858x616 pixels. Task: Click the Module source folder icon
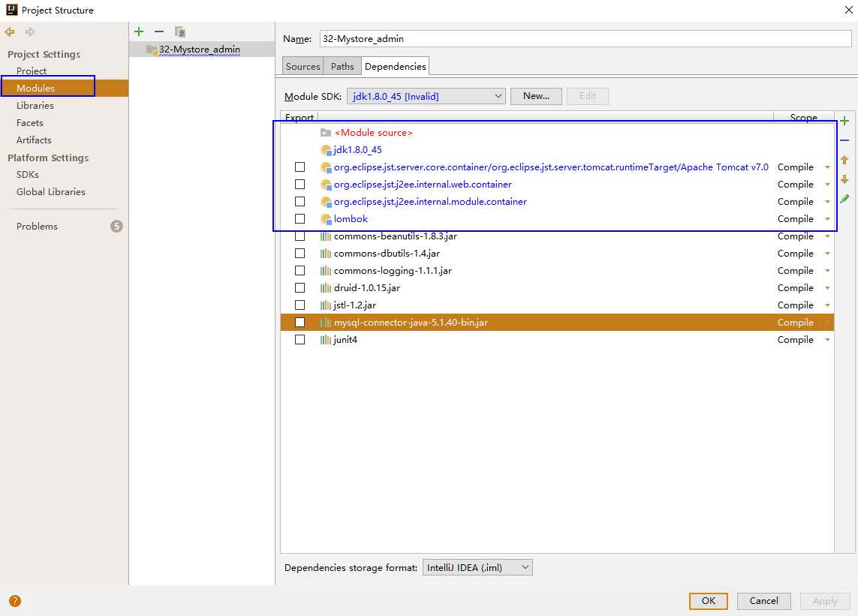click(x=326, y=132)
